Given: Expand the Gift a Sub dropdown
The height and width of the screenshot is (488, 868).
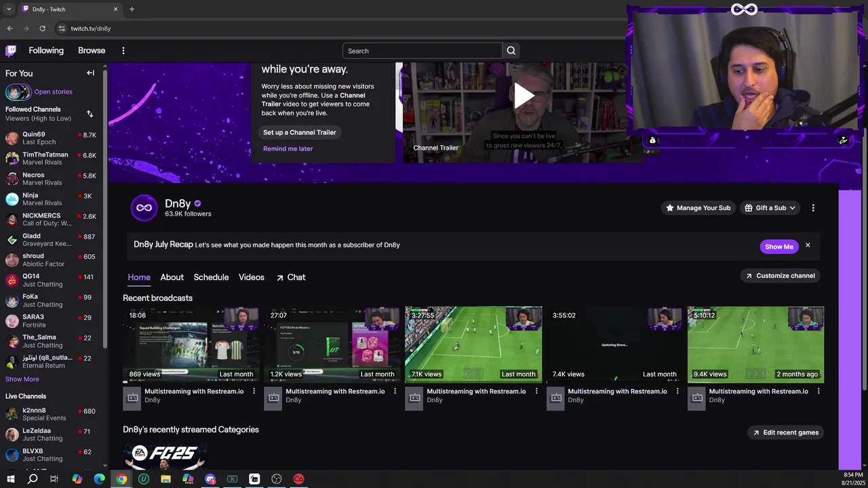Looking at the screenshot, I should (770, 208).
